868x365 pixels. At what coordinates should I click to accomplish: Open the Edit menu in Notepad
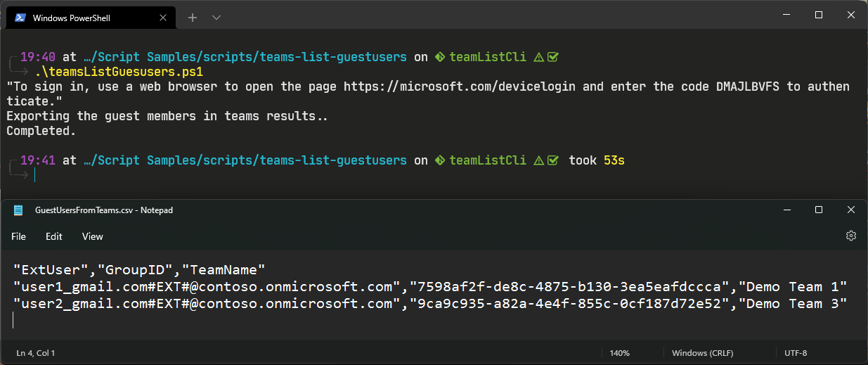click(x=54, y=236)
